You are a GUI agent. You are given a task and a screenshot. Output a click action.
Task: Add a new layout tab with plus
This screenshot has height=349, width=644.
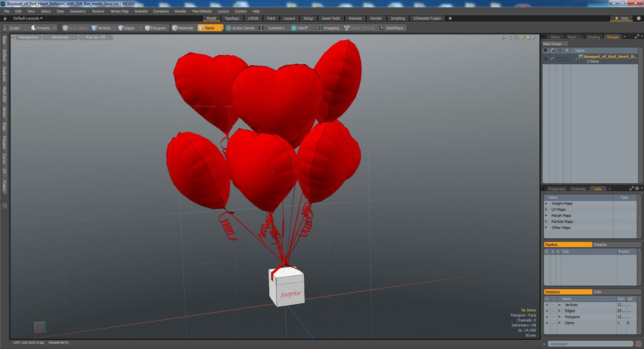pyautogui.click(x=450, y=18)
